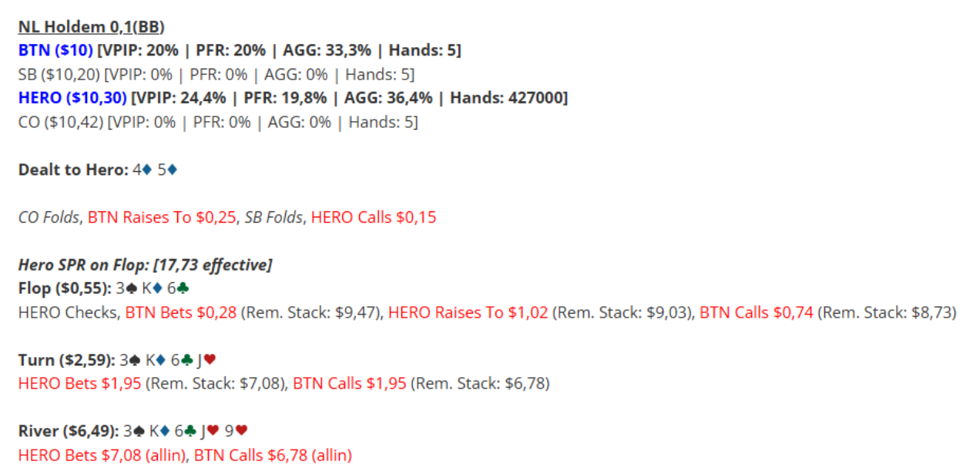Click the 'Hero SPR on Flop' line

click(x=146, y=265)
